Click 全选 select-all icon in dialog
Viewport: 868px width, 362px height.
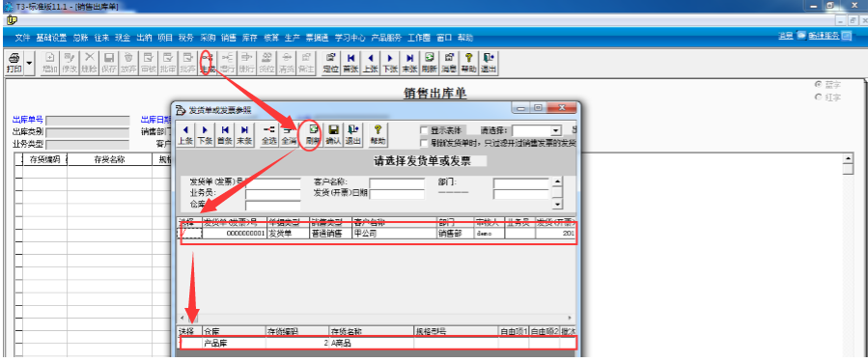coord(269,134)
